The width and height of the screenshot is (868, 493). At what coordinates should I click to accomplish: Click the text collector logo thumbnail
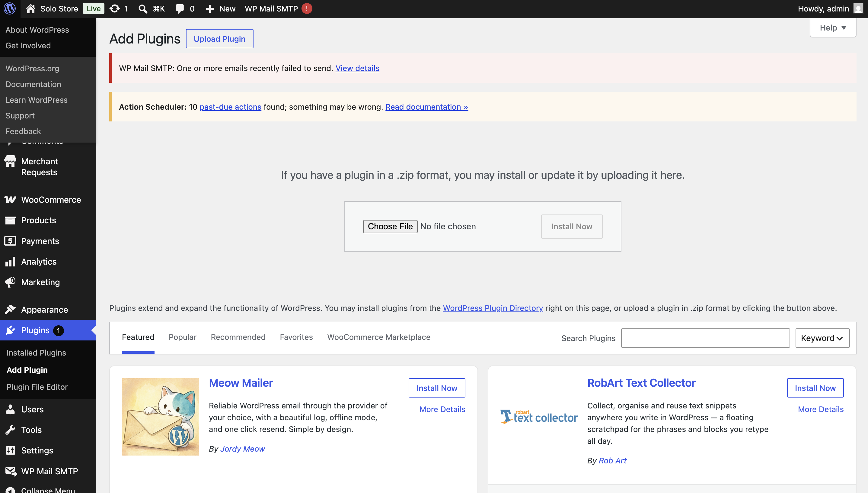click(539, 417)
